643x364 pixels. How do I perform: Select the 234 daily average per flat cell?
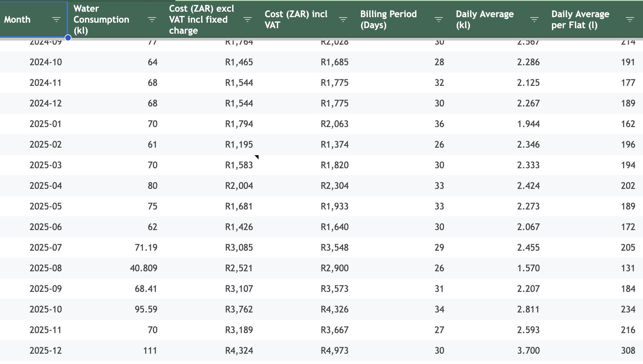coord(628,309)
